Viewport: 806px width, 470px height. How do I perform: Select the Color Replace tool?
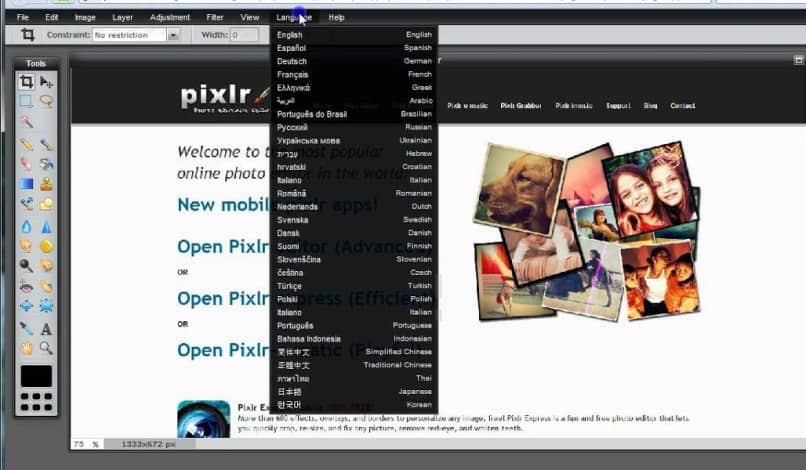(x=26, y=204)
